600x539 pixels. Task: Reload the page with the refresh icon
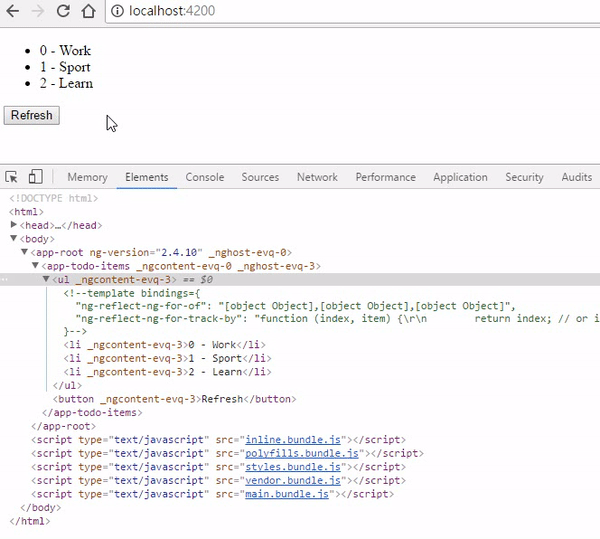[x=63, y=11]
